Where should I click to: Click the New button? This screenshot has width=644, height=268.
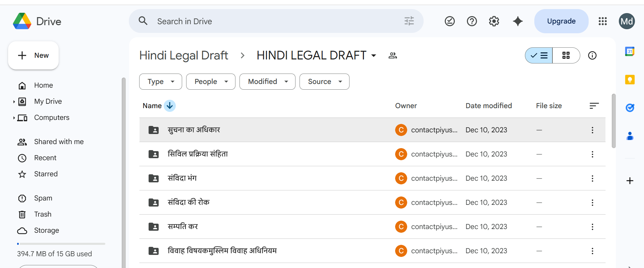tap(34, 55)
